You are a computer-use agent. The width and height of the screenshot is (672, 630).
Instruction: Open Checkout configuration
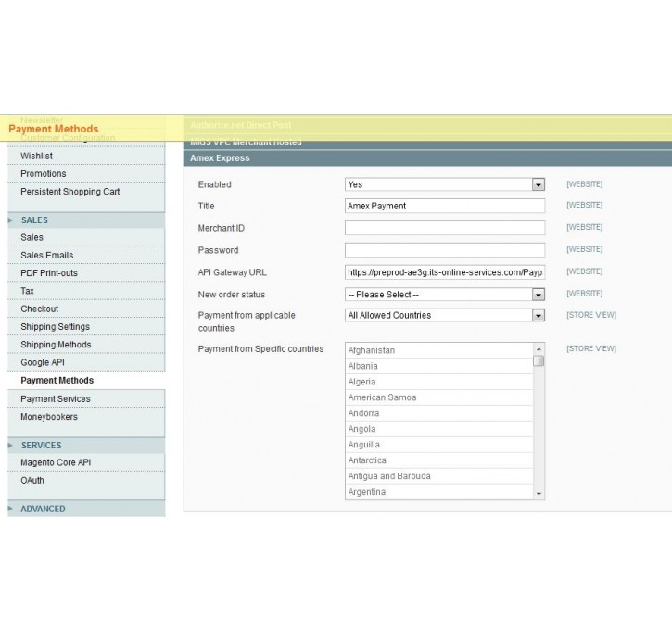coord(85,309)
